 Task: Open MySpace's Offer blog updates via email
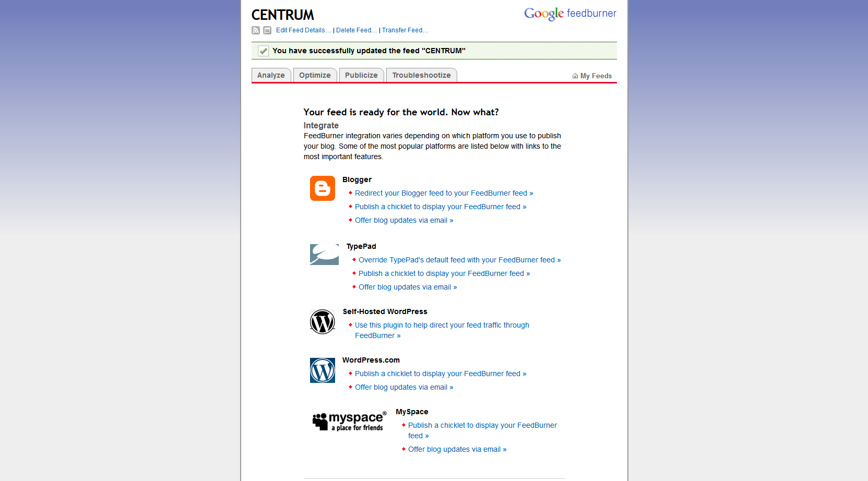click(457, 449)
